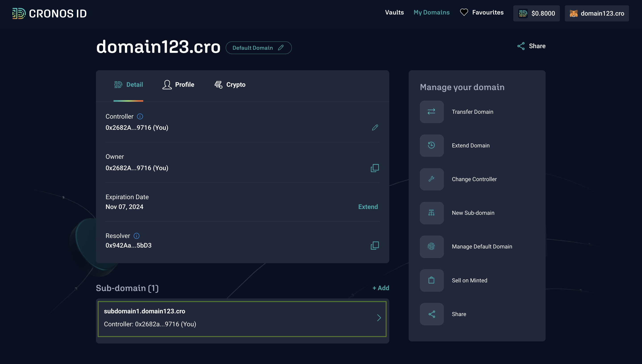Open the subdomain1.domain123.cro chevron arrow
This screenshot has height=364, width=642.
point(379,318)
